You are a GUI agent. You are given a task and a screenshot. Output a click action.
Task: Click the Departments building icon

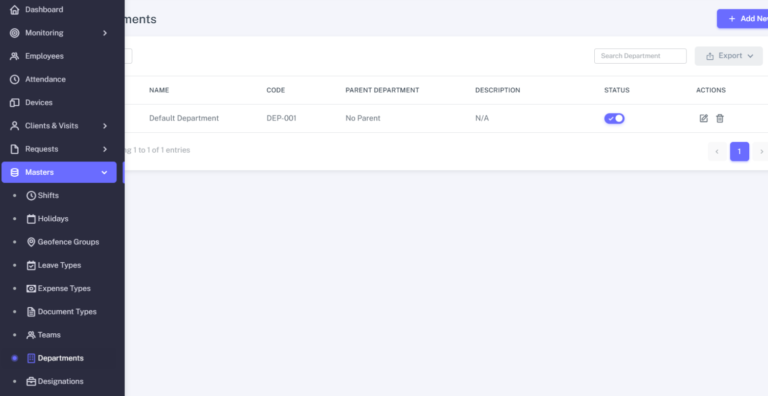click(x=31, y=358)
